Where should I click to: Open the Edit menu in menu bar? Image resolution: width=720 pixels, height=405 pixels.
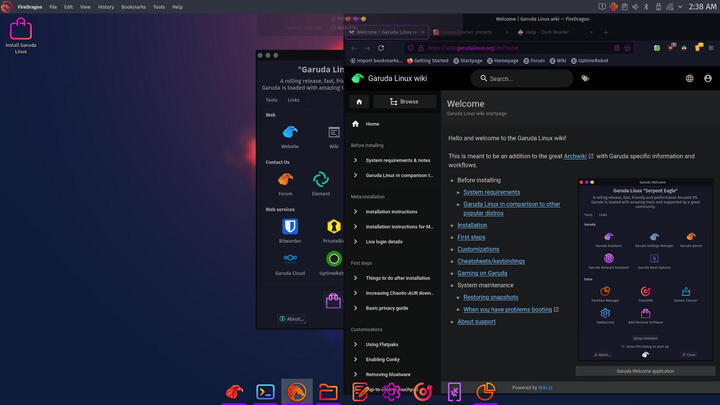[x=68, y=7]
